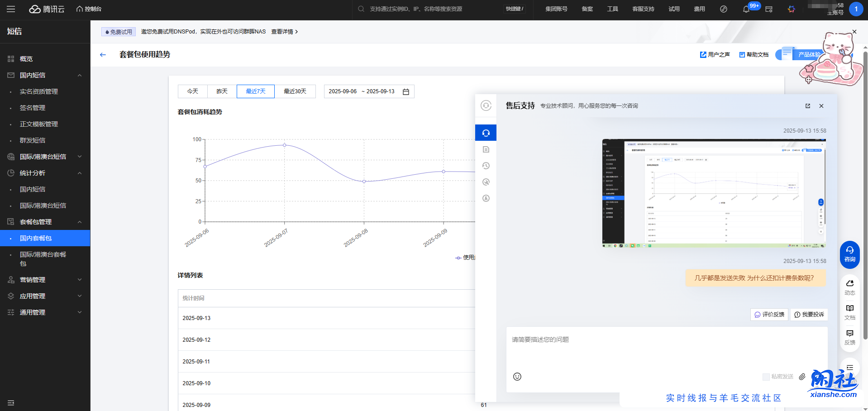Click the hamburger menu icon top-left
Viewport: 868px width, 411px height.
click(11, 9)
